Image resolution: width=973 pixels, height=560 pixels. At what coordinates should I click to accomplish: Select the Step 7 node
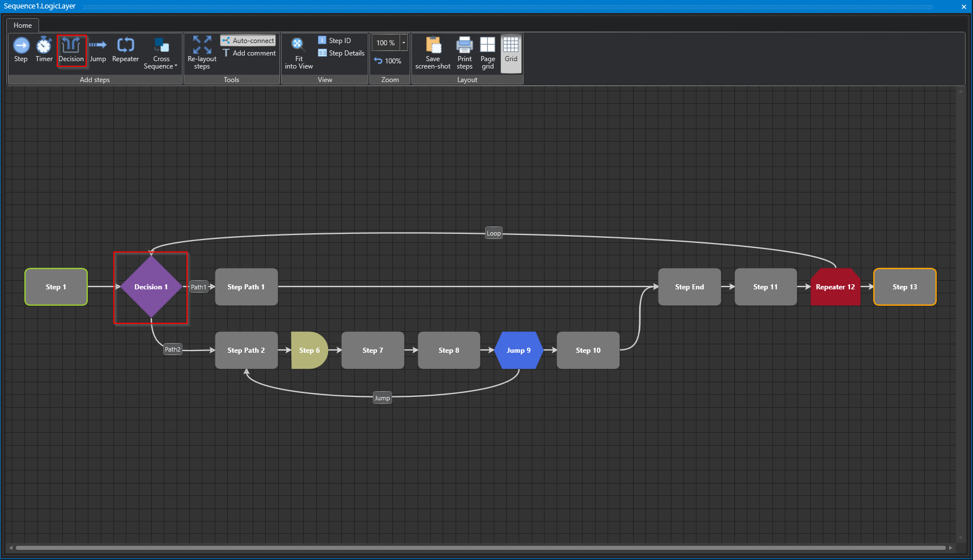coord(373,350)
